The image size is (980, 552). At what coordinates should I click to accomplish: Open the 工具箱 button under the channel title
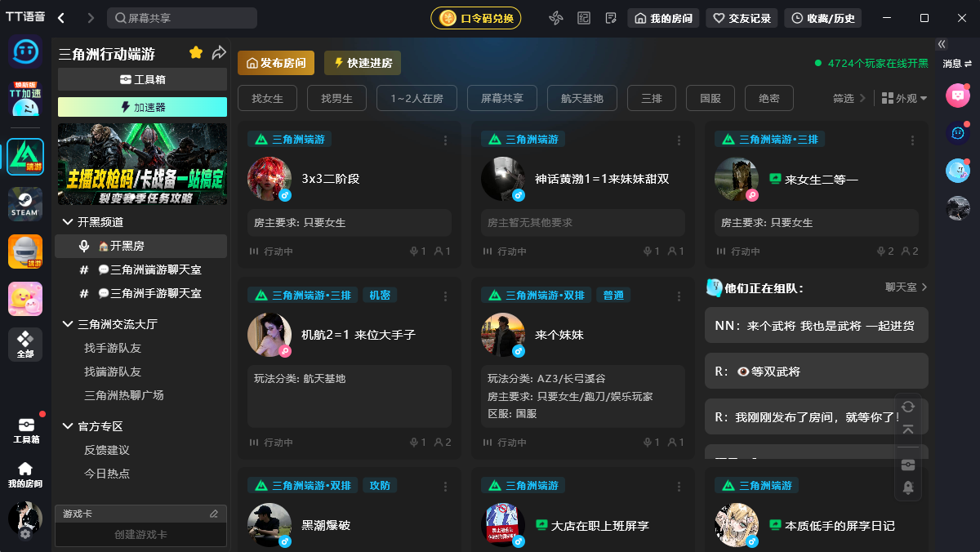tap(142, 79)
